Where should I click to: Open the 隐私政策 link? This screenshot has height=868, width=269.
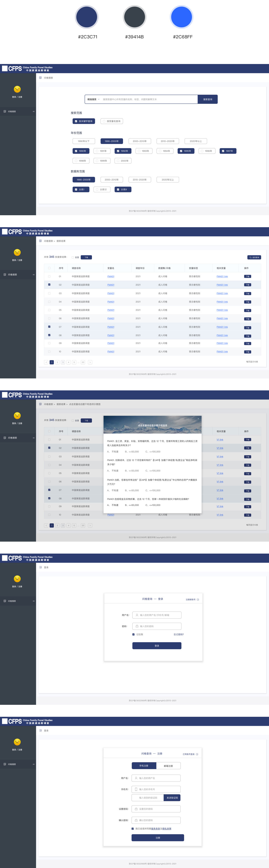(x=167, y=829)
